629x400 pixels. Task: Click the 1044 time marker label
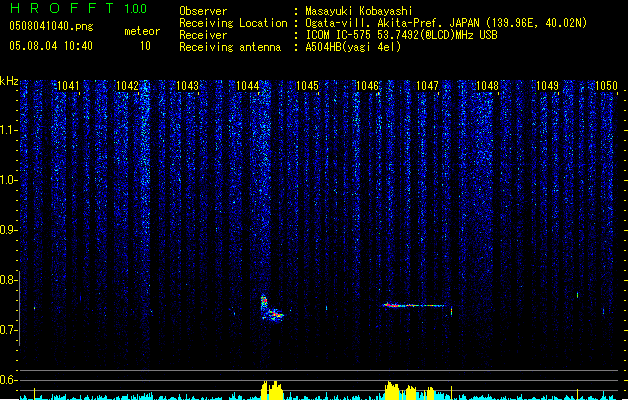tap(248, 86)
